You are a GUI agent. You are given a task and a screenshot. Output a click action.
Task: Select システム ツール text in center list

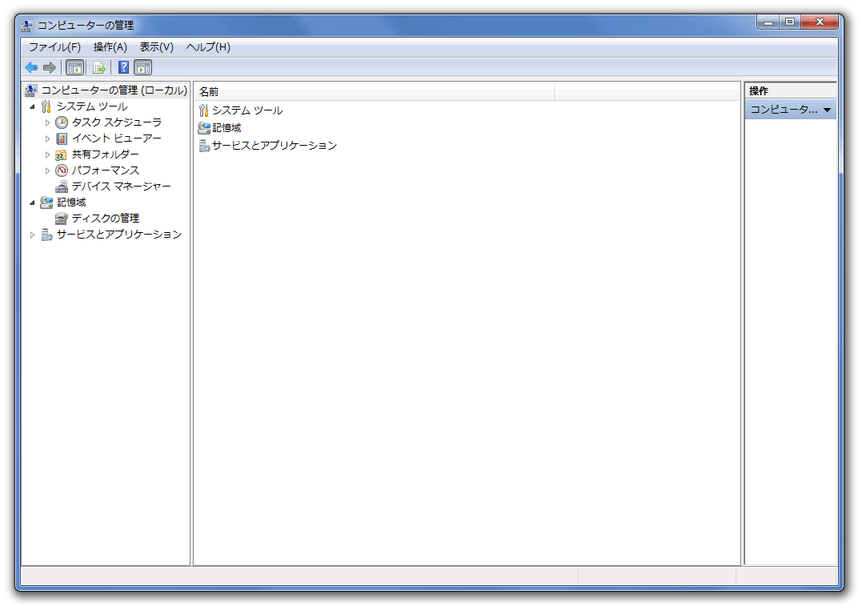click(x=247, y=110)
